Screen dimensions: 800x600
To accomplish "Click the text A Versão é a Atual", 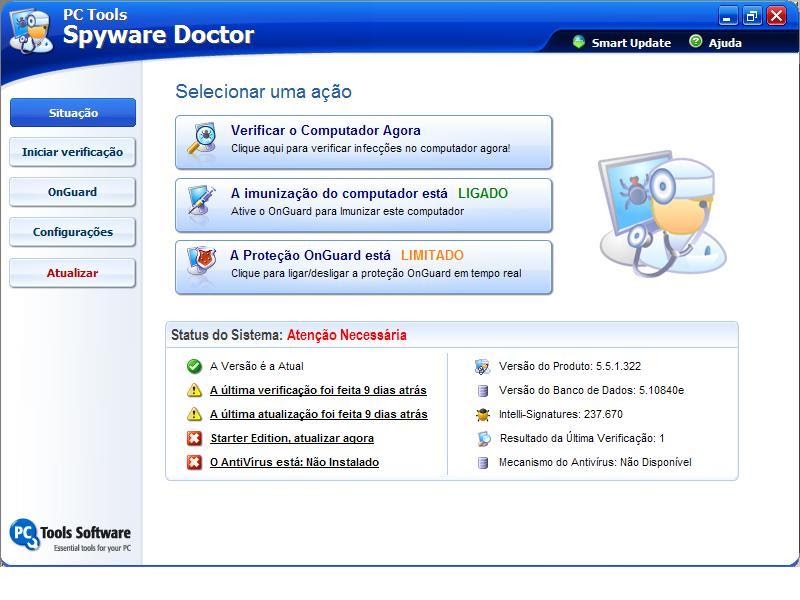I will [x=257, y=366].
